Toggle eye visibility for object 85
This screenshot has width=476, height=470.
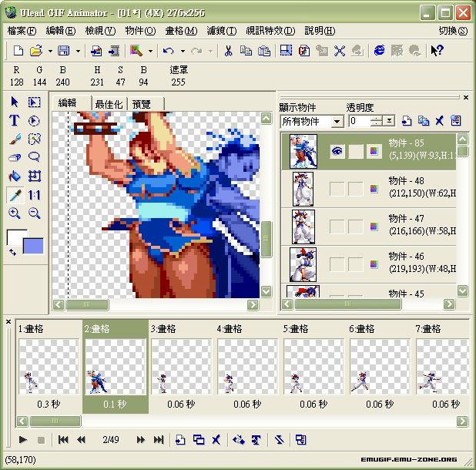(x=337, y=151)
